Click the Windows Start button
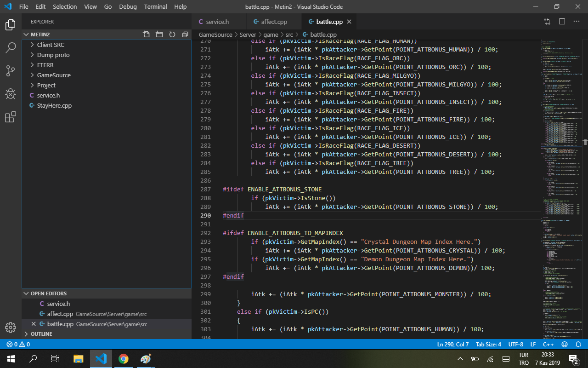588x368 pixels. click(11, 359)
